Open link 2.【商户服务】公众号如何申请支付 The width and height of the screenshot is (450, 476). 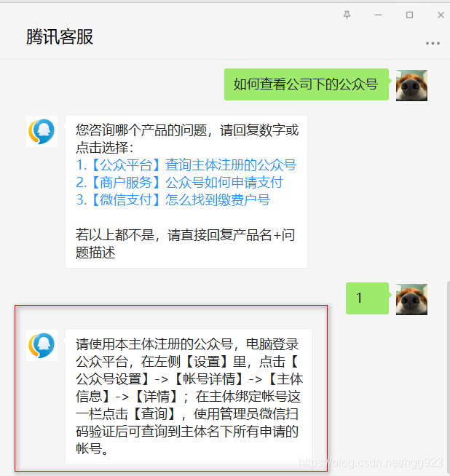pos(179,183)
